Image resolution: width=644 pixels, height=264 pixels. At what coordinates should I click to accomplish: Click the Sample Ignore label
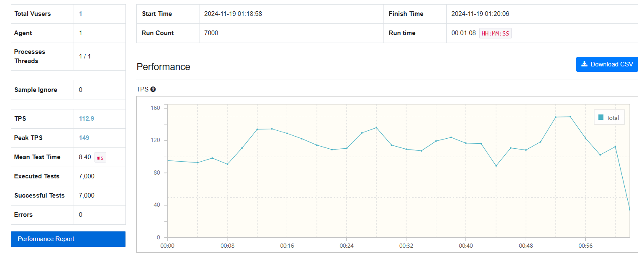pos(36,90)
